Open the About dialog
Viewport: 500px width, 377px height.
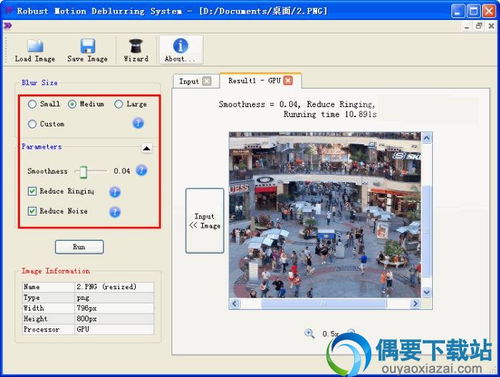pos(180,51)
